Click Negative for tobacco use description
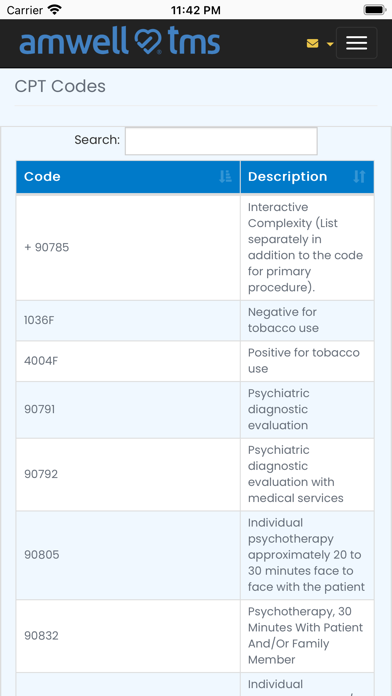Viewport: 392px width, 696px height. [283, 320]
